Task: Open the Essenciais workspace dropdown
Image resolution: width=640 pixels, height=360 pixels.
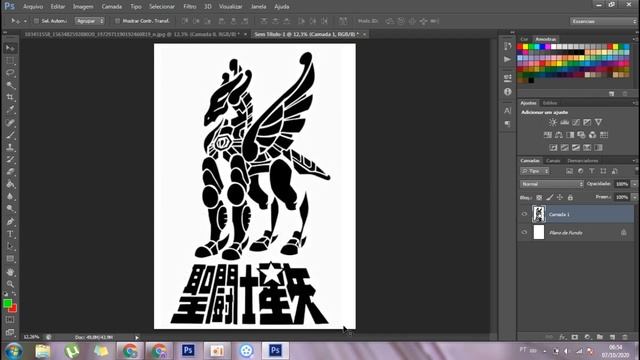Action: coord(603,21)
